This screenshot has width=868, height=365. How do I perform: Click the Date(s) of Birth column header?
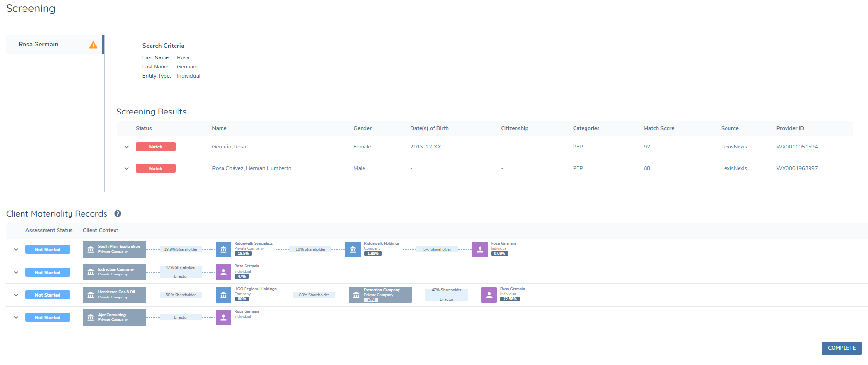coord(429,128)
